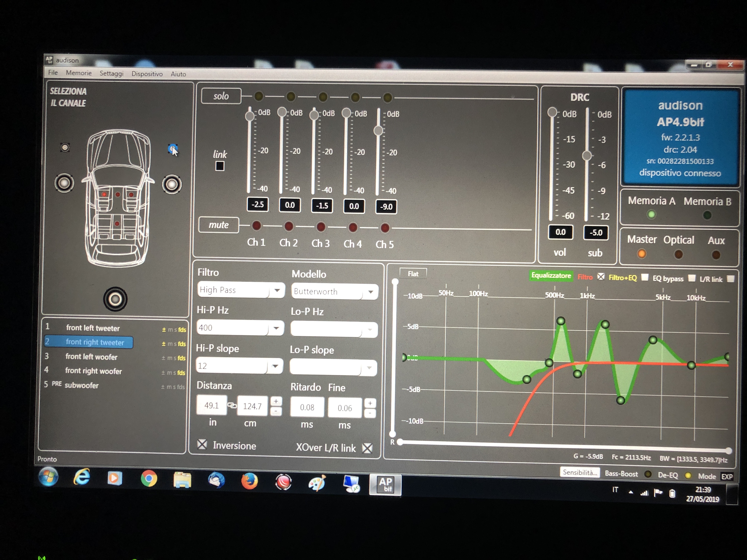
Task: Open the Aiuto menu
Action: pos(178,74)
